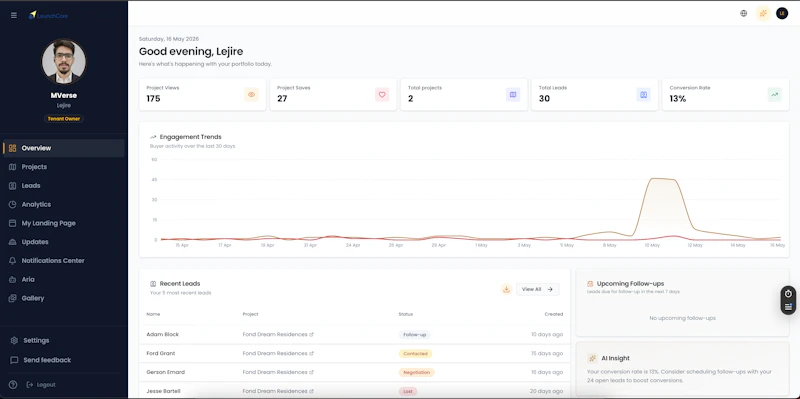
Task: Click the Contacted status badge
Action: (415, 354)
